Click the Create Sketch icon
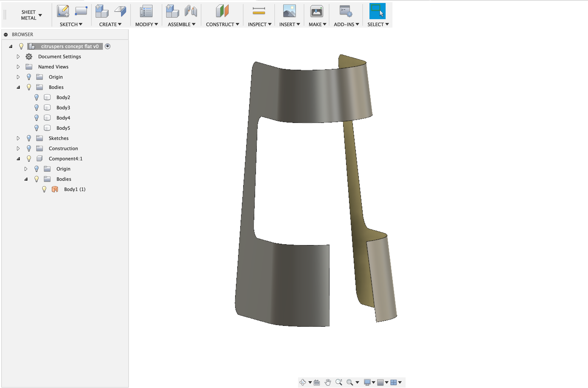Image resolution: width=588 pixels, height=388 pixels. [x=63, y=11]
